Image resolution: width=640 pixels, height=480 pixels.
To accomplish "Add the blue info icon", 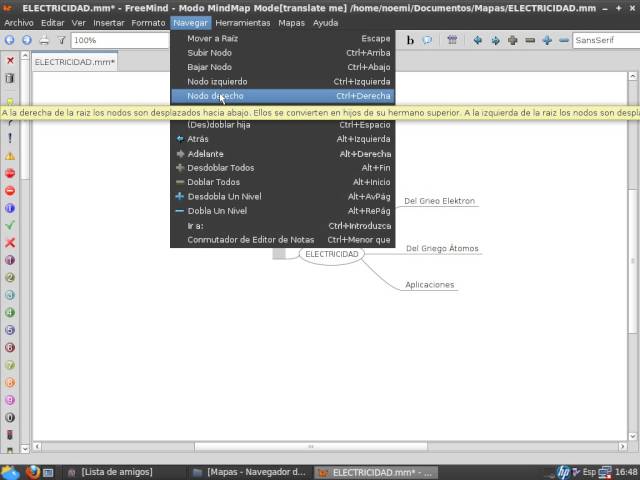I will coord(10,208).
